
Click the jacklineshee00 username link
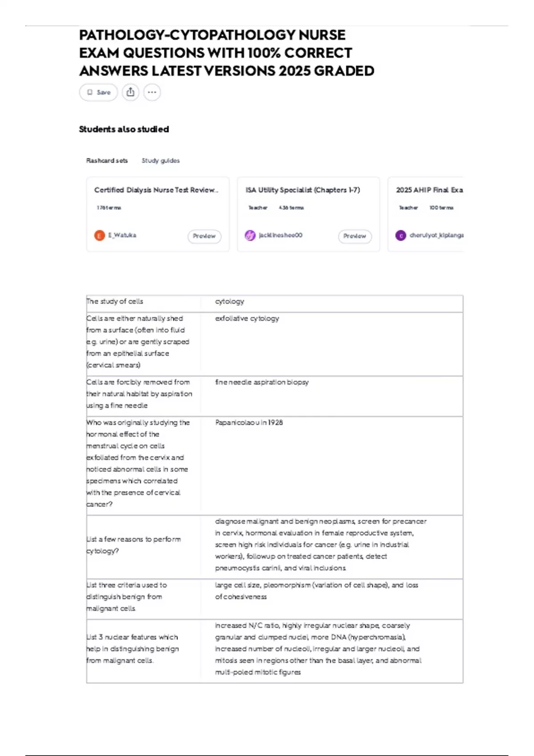coord(280,235)
